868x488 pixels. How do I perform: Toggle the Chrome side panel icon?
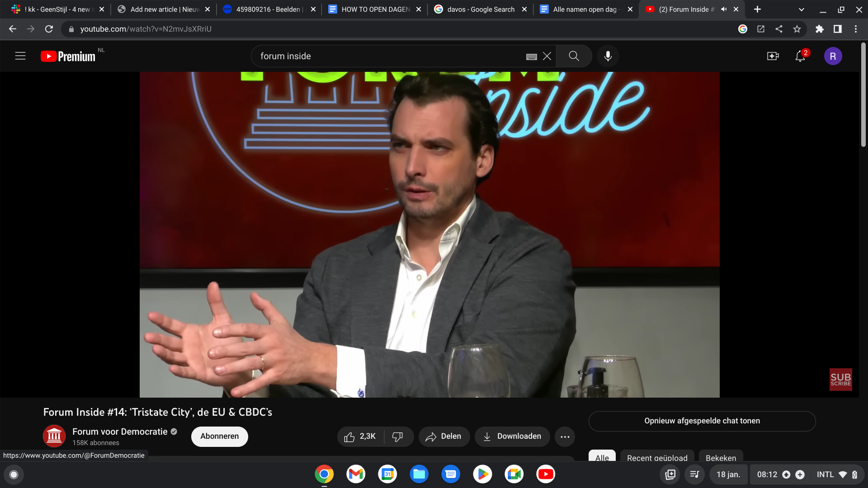(x=838, y=29)
